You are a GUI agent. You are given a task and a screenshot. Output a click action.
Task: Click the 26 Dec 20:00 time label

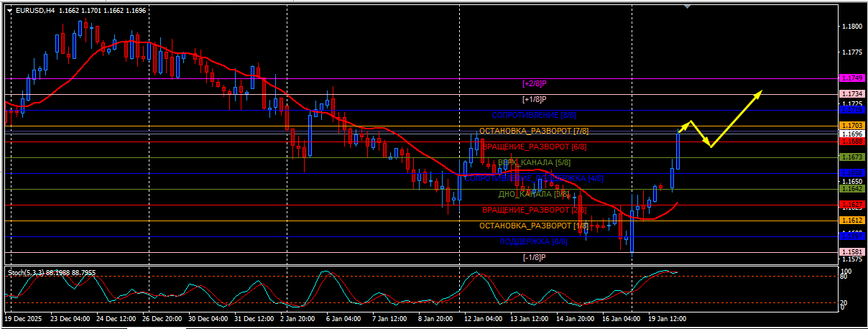(162, 318)
